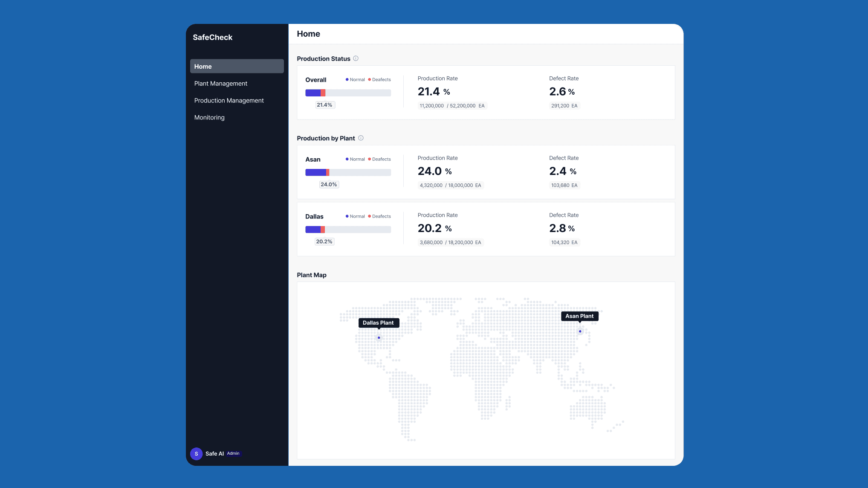Open Plant Management in the sidebar
Viewport: 868px width, 488px height.
coord(220,84)
